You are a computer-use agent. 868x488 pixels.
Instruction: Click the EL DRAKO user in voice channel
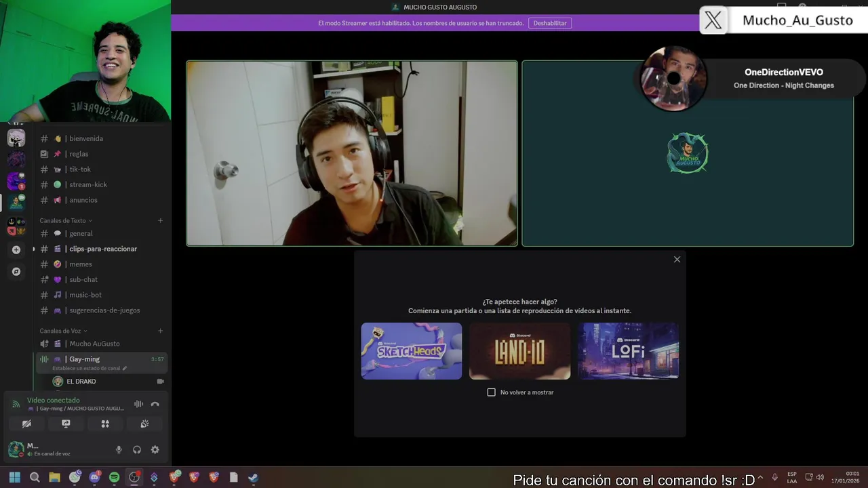[x=81, y=382]
